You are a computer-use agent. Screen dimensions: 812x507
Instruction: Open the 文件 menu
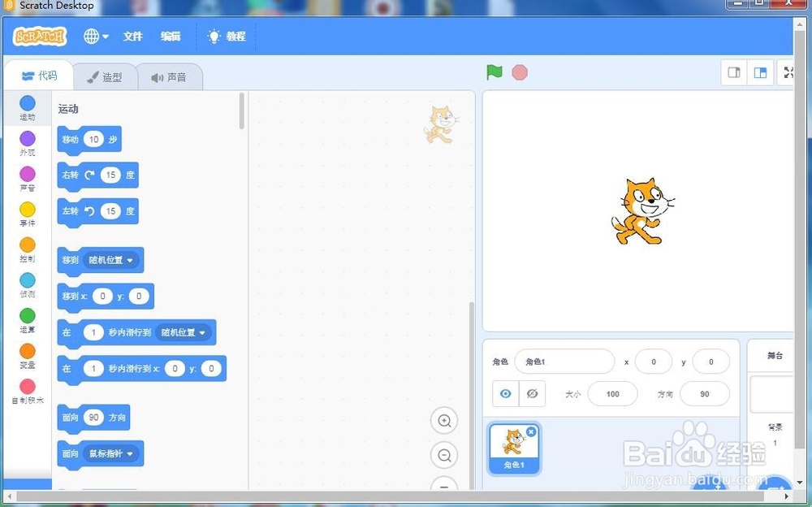click(x=132, y=37)
